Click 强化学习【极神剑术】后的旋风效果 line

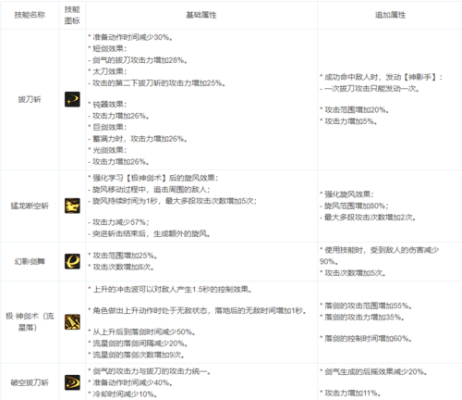coord(153,178)
